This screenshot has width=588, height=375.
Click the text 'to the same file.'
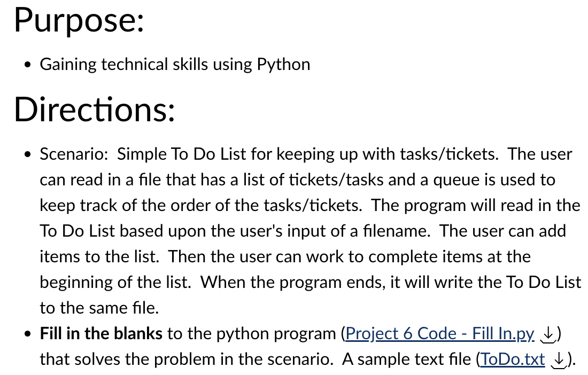pyautogui.click(x=99, y=308)
